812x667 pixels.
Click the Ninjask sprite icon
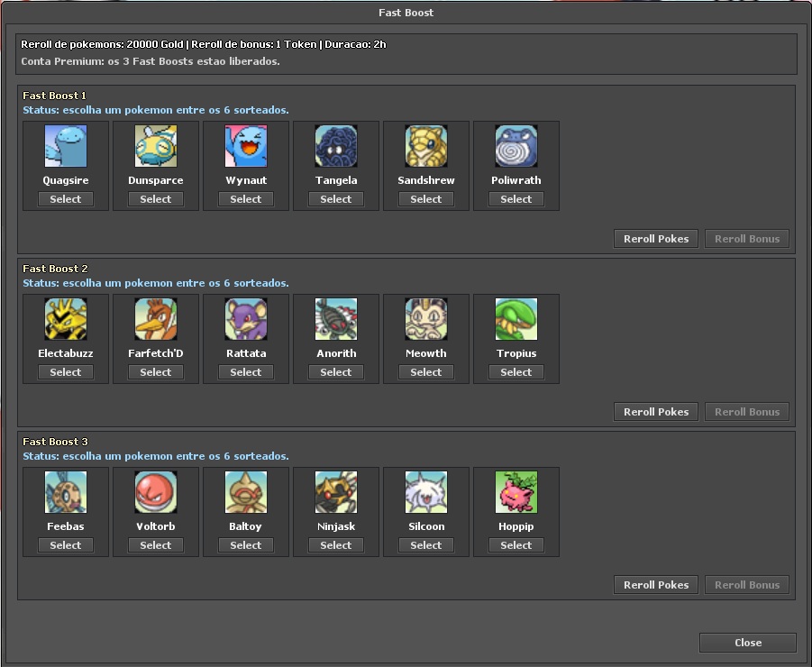(x=335, y=491)
